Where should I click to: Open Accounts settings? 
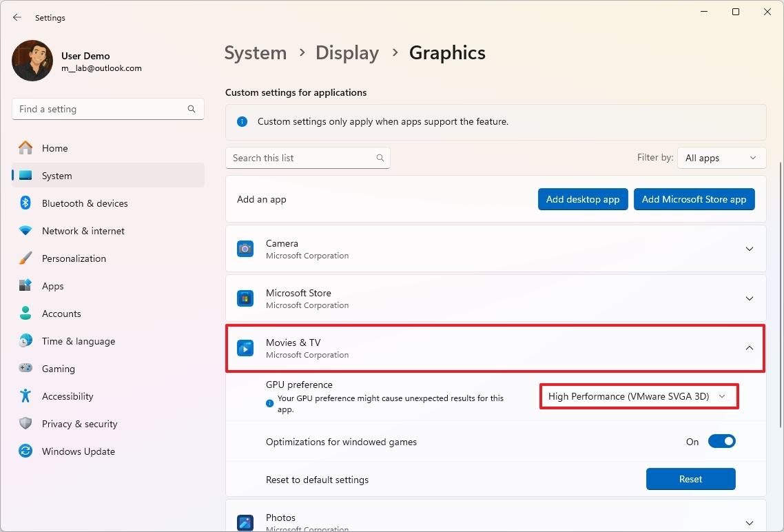click(108, 313)
